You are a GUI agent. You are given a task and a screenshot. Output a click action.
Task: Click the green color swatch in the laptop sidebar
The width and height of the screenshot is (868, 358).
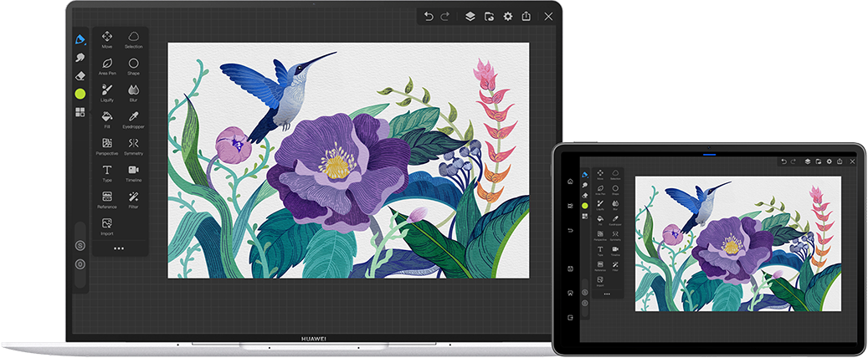coord(80,94)
